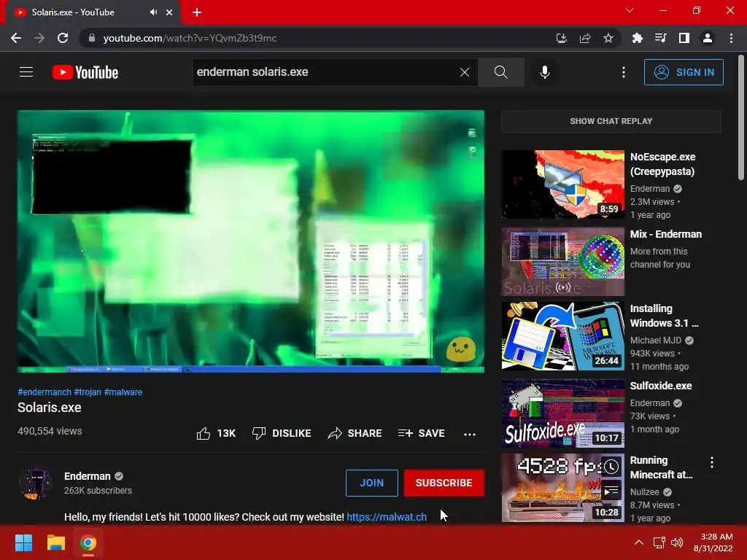Click the #malware hashtag
The image size is (747, 560).
(123, 392)
